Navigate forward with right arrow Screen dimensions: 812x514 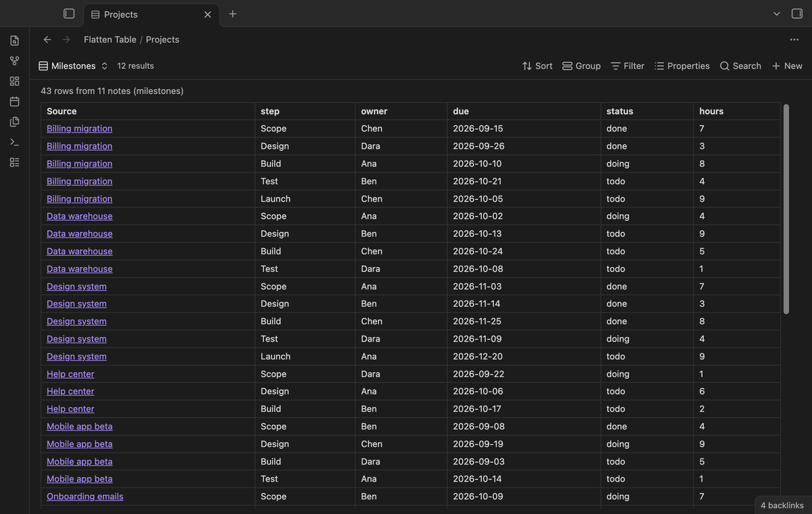coord(66,39)
